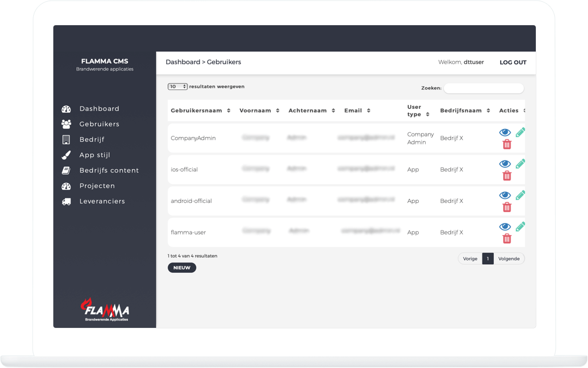588x368 pixels.
Task: Open Dashboard in the sidebar menu
Action: (99, 109)
